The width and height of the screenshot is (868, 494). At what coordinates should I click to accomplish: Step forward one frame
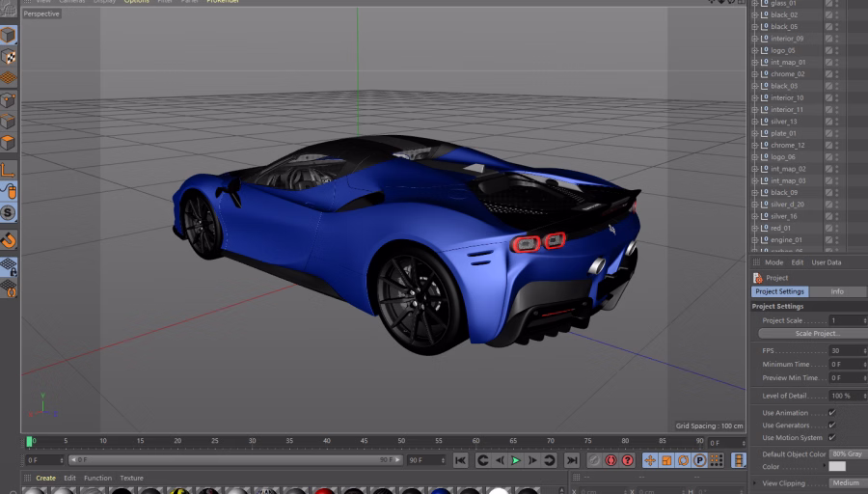point(532,460)
